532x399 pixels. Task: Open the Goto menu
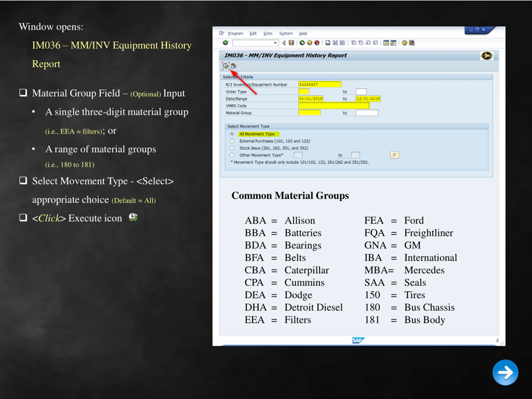268,33
